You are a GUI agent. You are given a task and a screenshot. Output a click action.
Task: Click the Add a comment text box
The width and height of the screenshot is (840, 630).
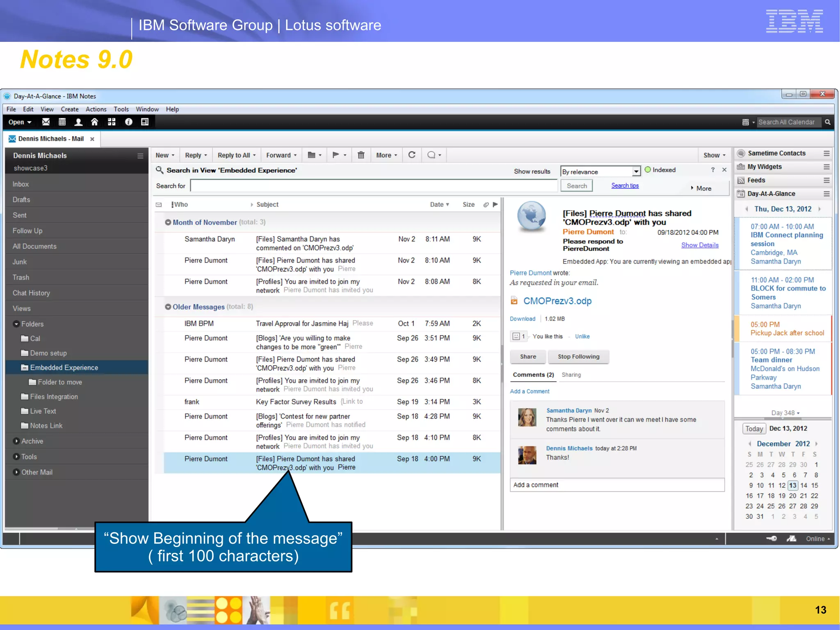point(617,485)
